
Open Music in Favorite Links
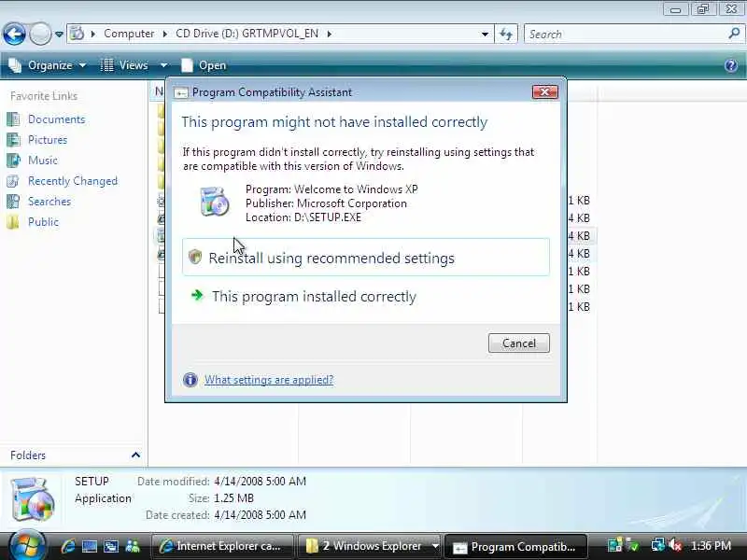coord(42,160)
